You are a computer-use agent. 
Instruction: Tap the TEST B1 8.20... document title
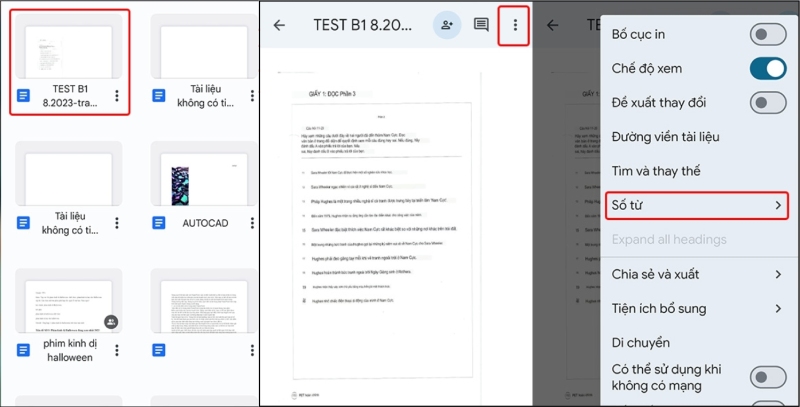363,25
